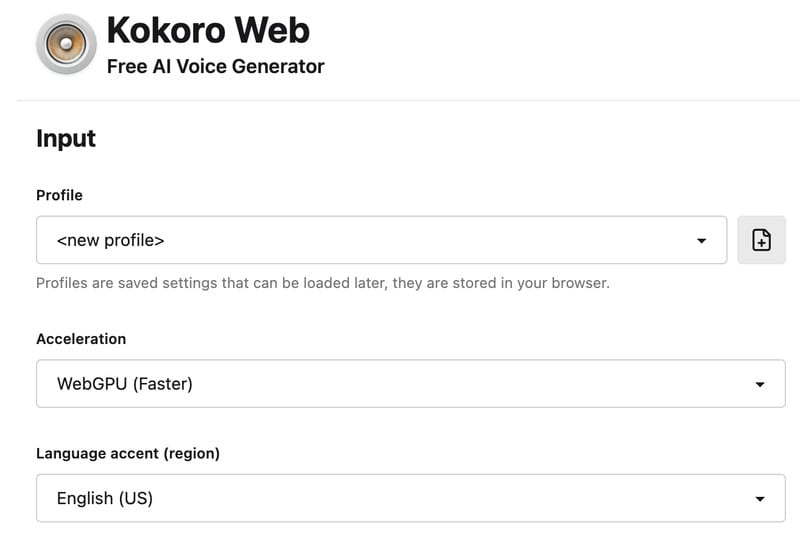Click the Kokoro Web speaker logo
This screenshot has width=800, height=548.
click(x=66, y=46)
